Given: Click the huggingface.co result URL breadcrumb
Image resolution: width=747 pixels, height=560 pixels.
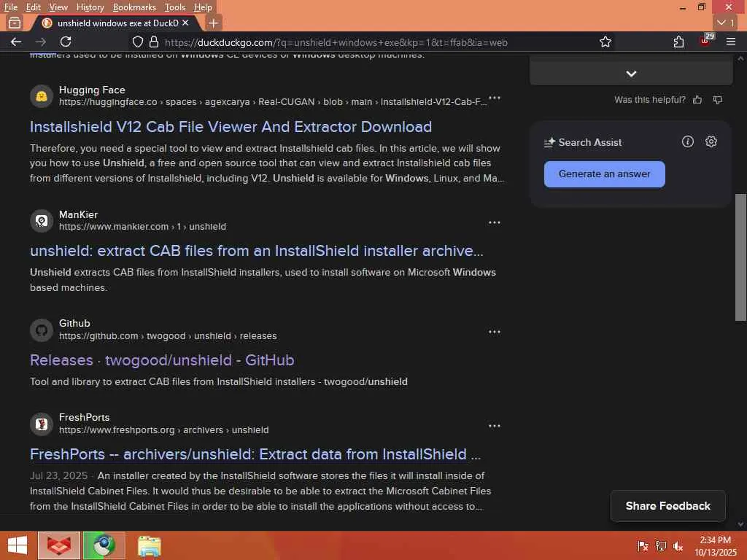Looking at the screenshot, I should (x=273, y=102).
